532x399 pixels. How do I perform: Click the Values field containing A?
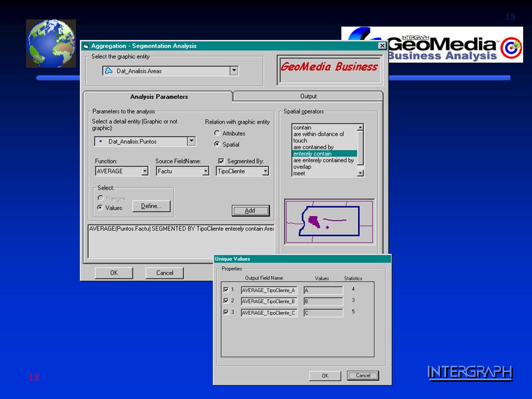click(x=323, y=290)
